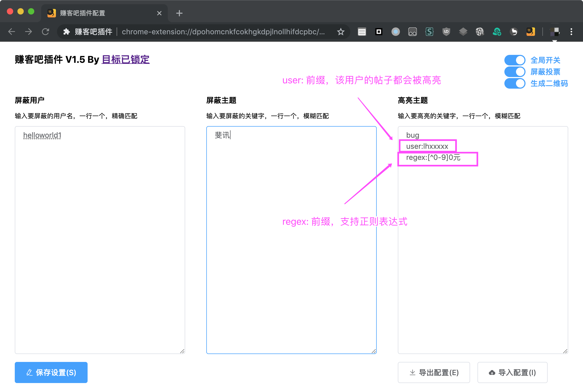Click the resize handle of 屏蔽用户 box
583x392 pixels.
(x=182, y=351)
